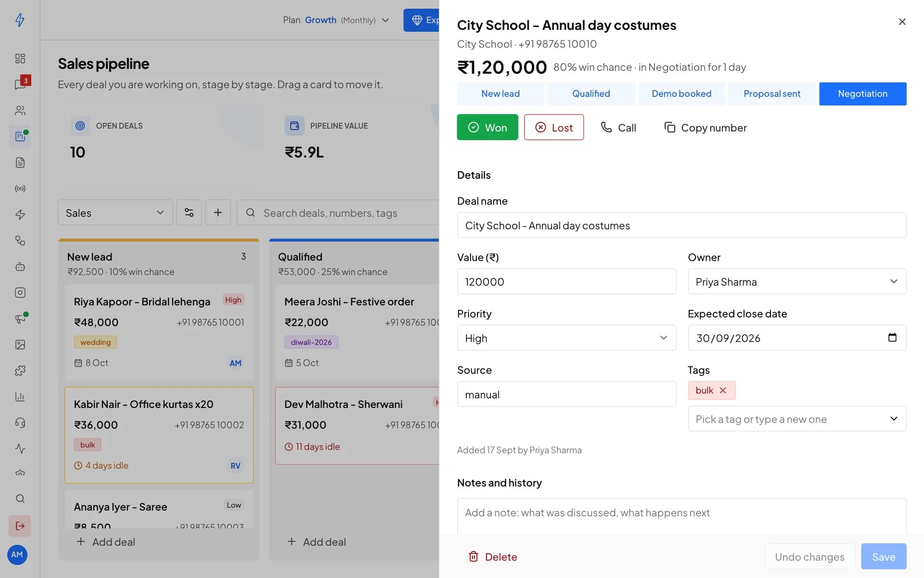Select the Qualified stage tab
Image resolution: width=924 pixels, height=578 pixels.
pos(591,93)
